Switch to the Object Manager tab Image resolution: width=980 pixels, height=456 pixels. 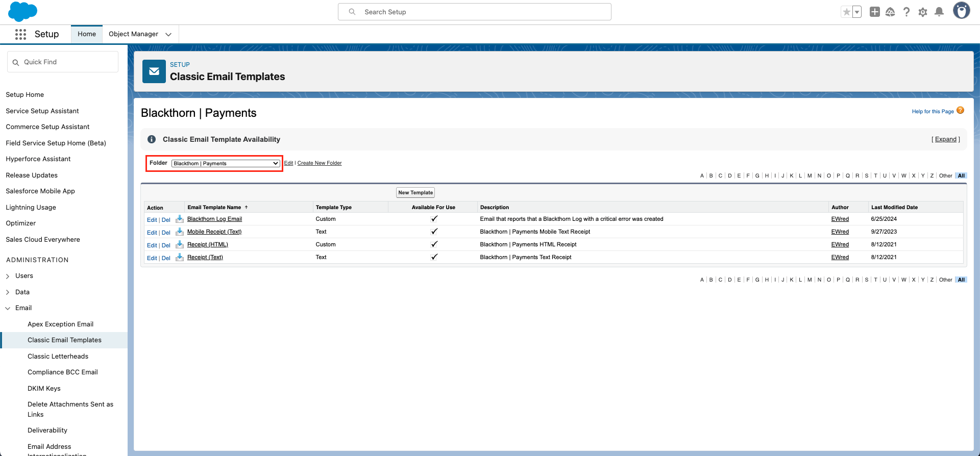click(x=133, y=34)
